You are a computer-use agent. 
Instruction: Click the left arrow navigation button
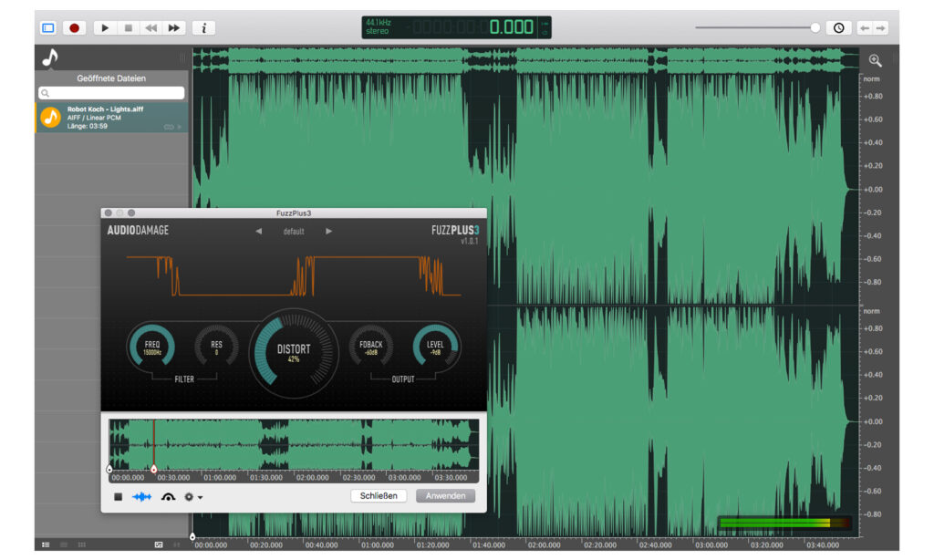pos(865,28)
